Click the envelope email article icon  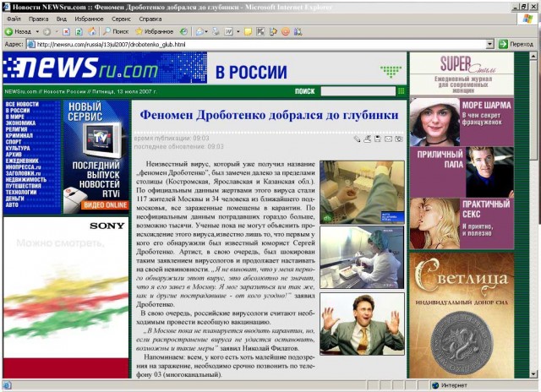[389, 139]
